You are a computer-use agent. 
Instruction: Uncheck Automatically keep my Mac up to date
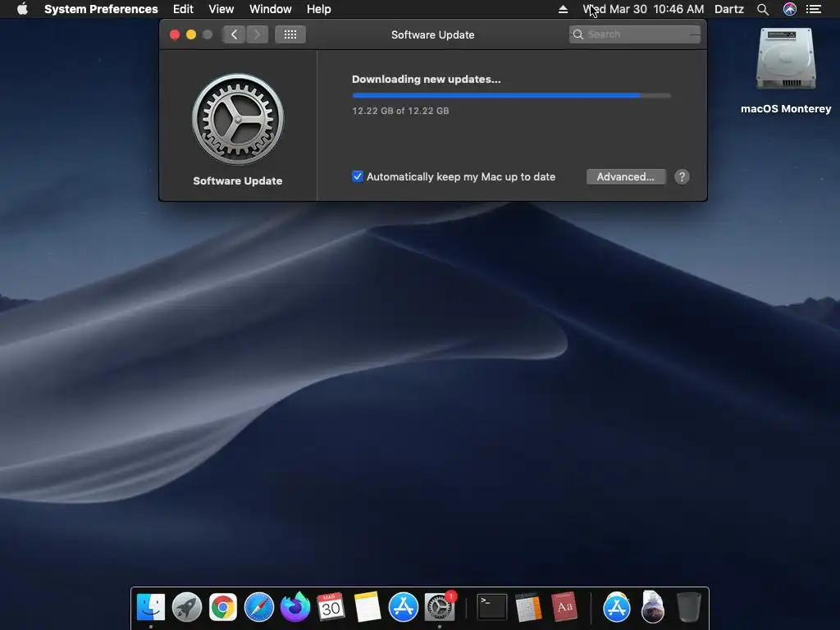358,176
